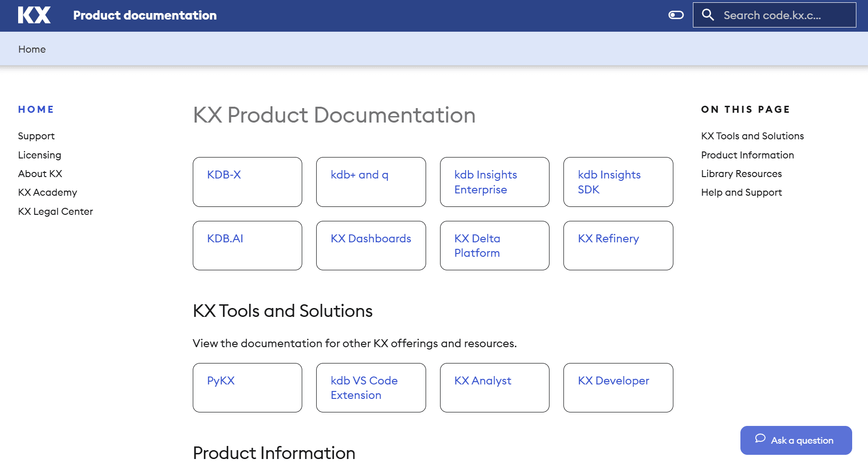
Task: Focus the Search code.kx.com field
Action: point(774,15)
